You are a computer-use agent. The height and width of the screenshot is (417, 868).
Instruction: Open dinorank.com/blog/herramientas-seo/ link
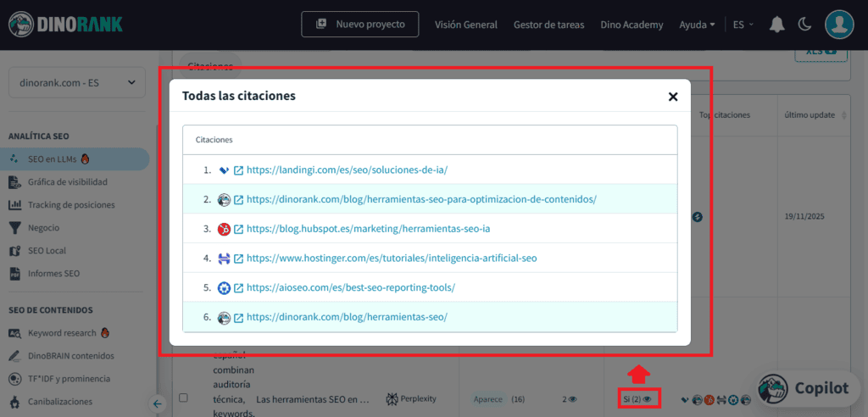pos(347,317)
